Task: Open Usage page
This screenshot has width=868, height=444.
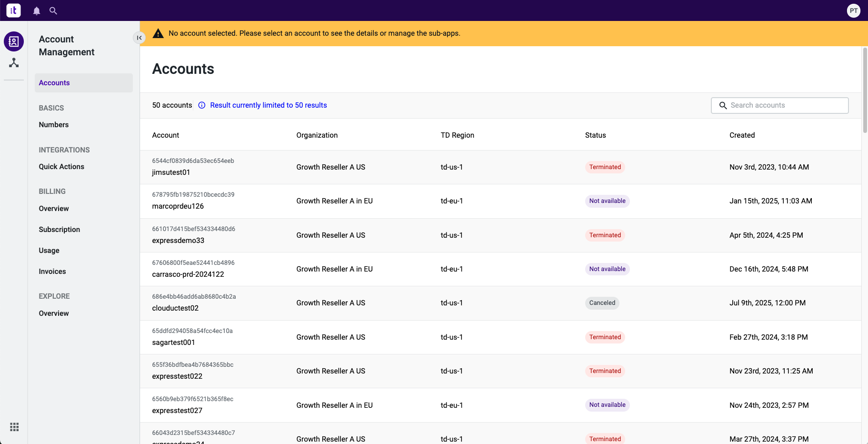Action: pyautogui.click(x=49, y=251)
